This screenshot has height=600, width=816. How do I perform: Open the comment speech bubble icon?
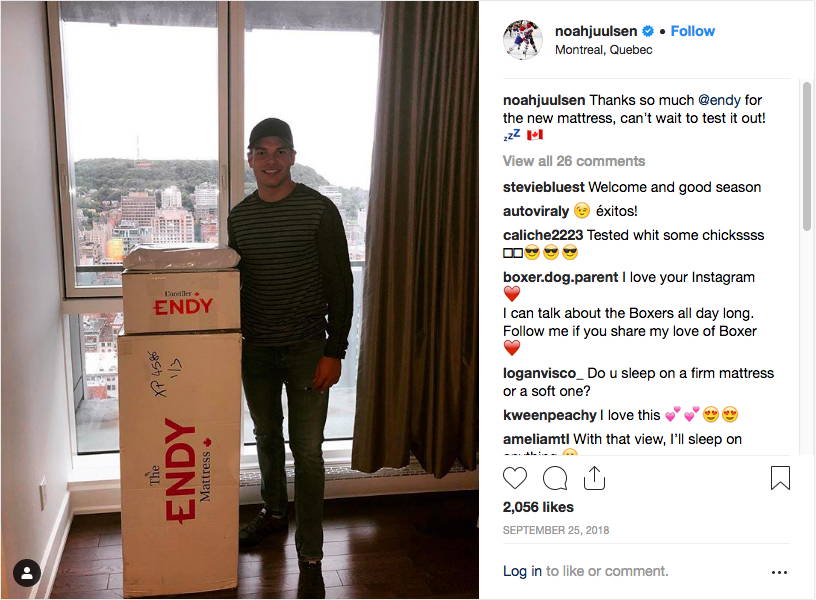point(555,478)
